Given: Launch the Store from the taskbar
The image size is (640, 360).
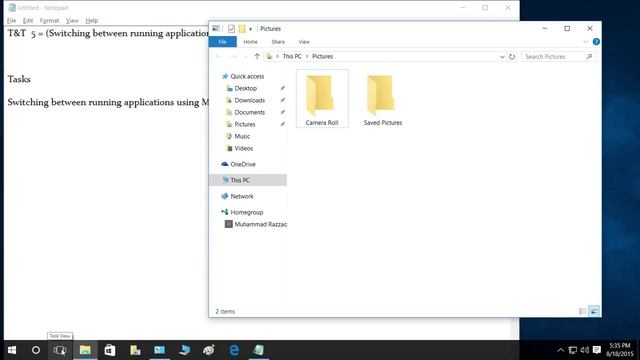Looking at the screenshot, I should (x=110, y=350).
